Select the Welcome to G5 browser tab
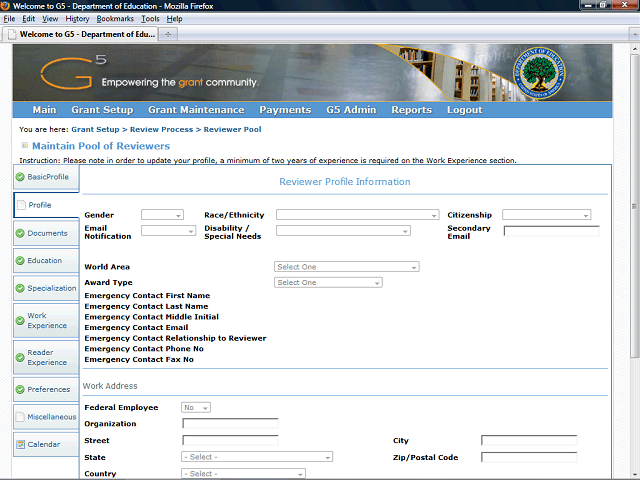The height and width of the screenshot is (480, 640). click(81, 34)
